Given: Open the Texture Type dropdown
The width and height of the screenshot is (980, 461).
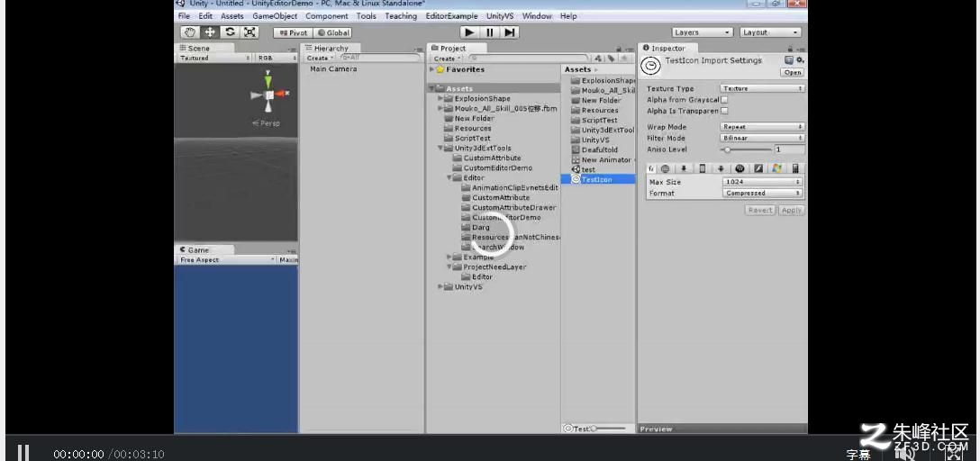Looking at the screenshot, I should [763, 89].
